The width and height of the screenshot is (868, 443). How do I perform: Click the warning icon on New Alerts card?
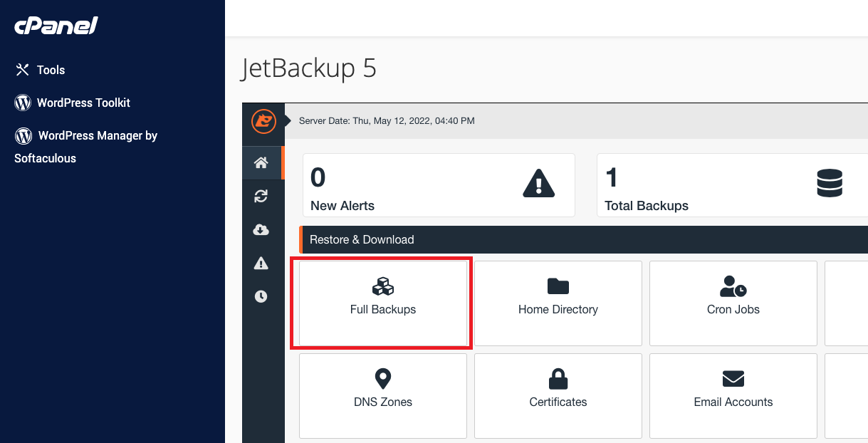[x=539, y=183]
